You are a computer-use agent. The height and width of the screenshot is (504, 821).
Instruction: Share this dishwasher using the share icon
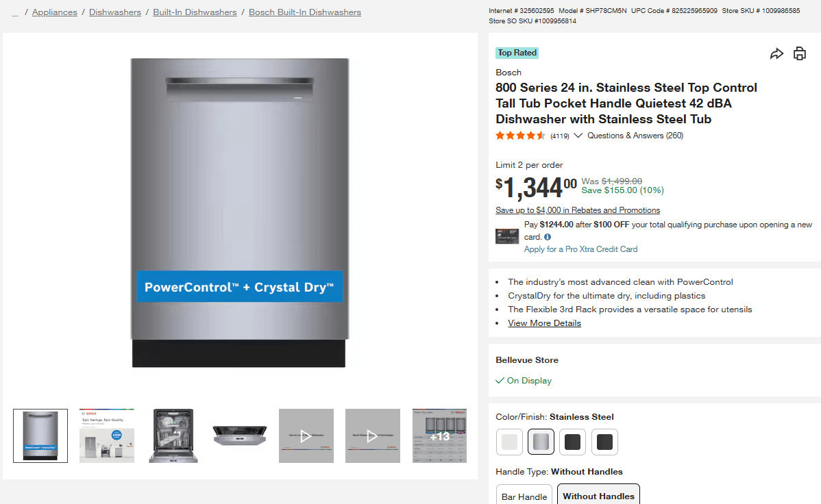[777, 53]
